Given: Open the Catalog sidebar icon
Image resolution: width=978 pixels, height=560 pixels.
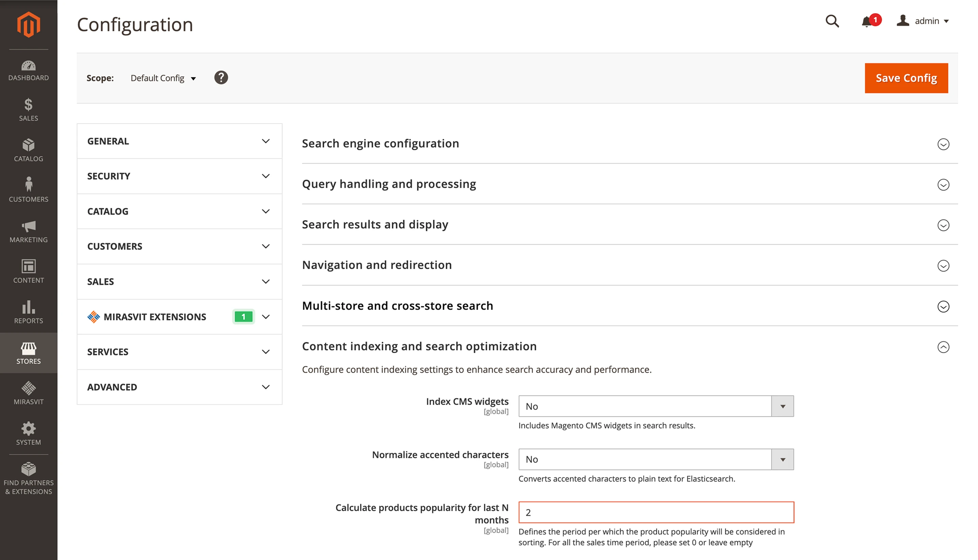Looking at the screenshot, I should [x=29, y=150].
